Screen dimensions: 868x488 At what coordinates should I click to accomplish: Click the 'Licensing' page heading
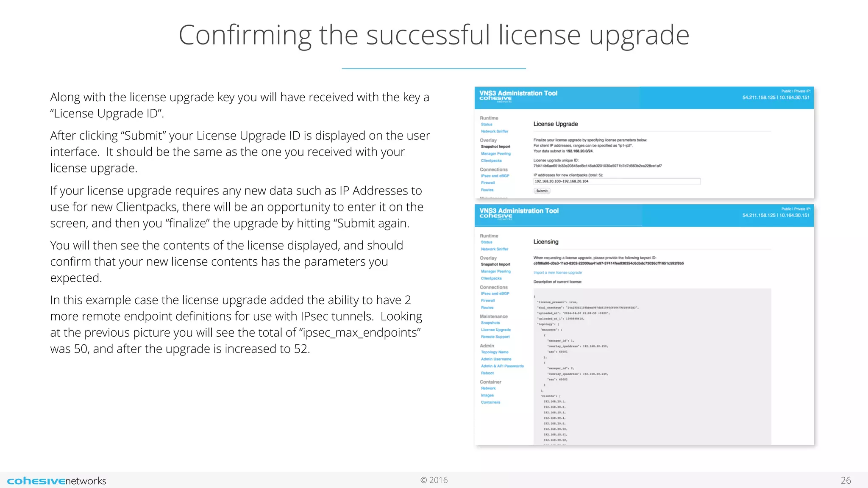[x=545, y=242]
